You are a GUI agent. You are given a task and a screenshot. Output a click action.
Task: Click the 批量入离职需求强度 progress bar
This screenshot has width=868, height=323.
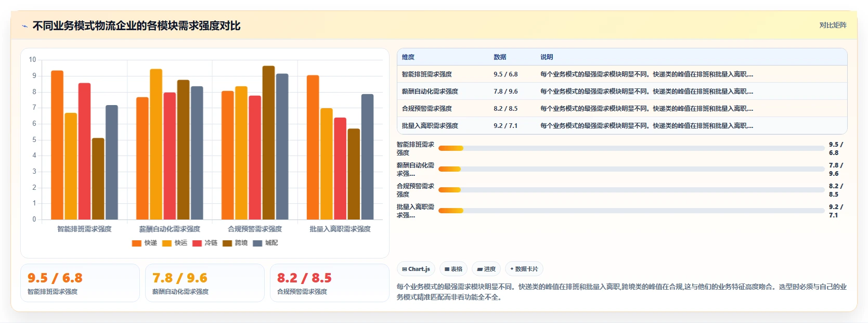tap(631, 211)
